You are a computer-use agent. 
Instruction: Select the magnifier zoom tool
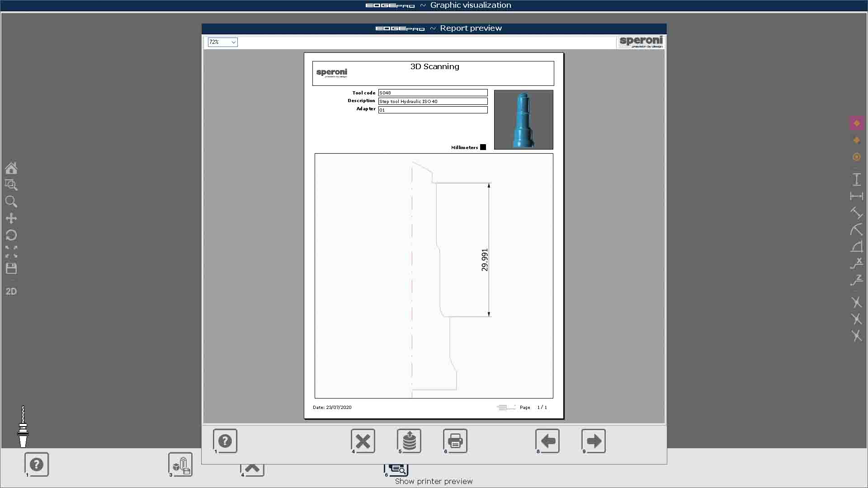pyautogui.click(x=11, y=202)
